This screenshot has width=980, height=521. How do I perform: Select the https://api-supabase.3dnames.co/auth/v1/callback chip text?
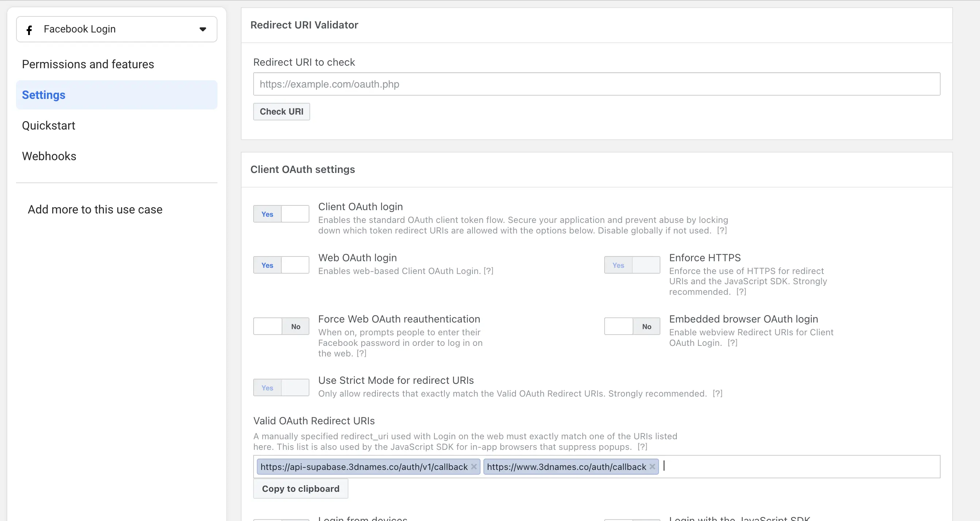[x=364, y=467]
